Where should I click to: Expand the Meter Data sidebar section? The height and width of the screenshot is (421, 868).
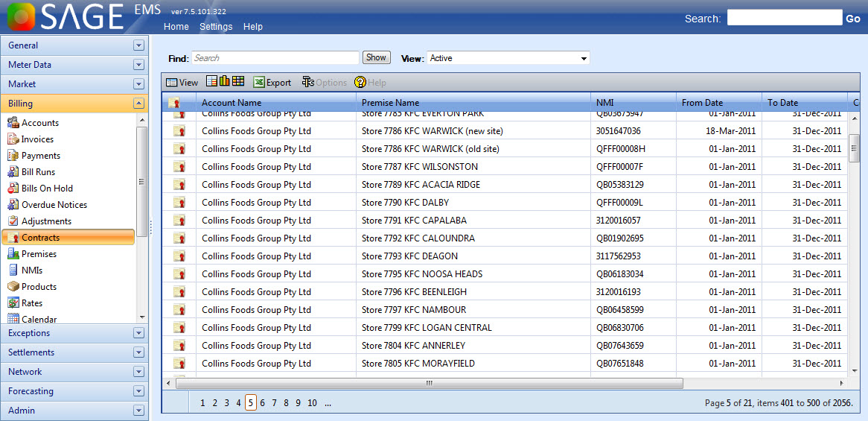coord(138,65)
